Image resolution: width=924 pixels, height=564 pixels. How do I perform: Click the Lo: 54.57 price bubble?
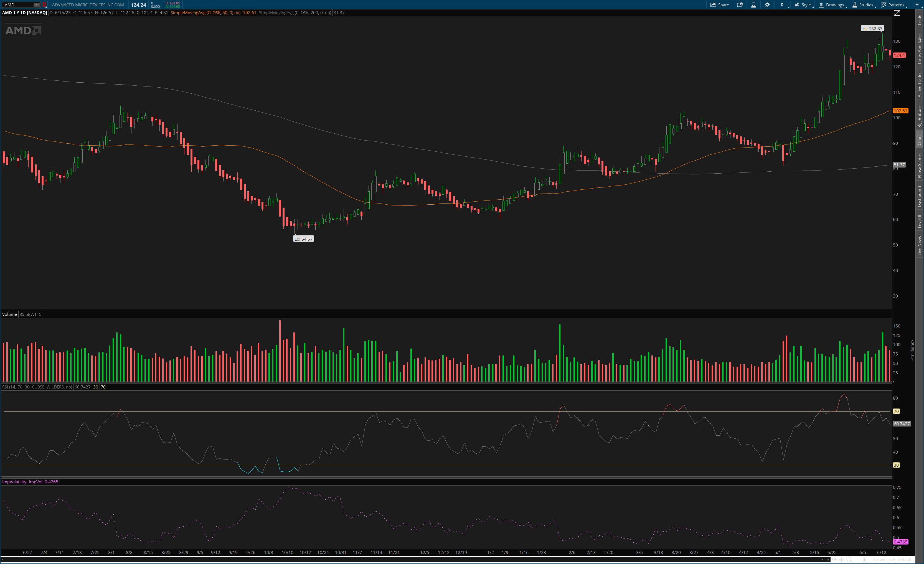[303, 239]
